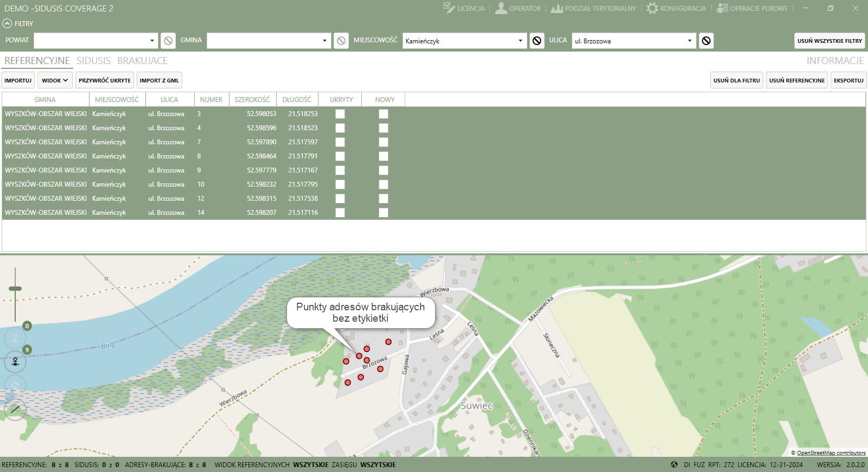Clear the Ulica filter with its reset icon
This screenshot has width=868, height=472.
pyautogui.click(x=706, y=41)
